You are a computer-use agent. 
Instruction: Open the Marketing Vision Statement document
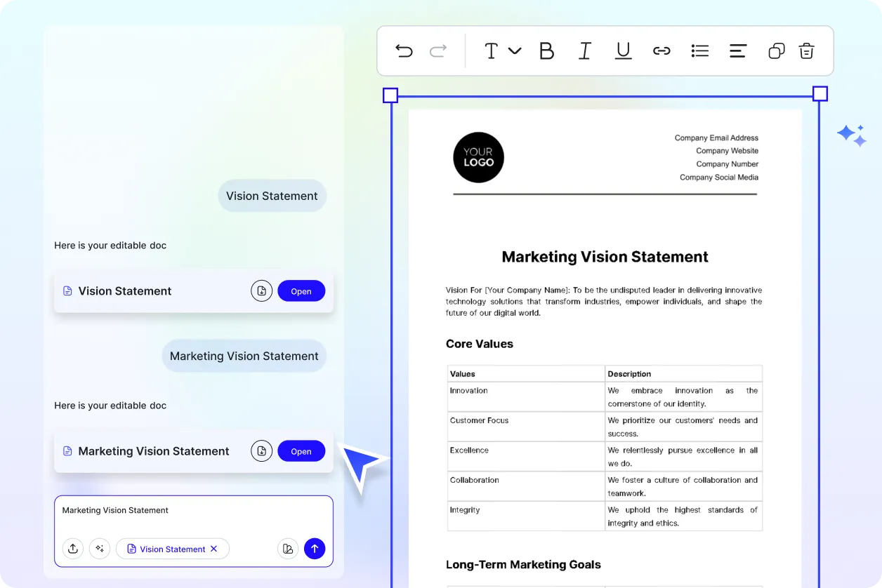click(x=301, y=451)
